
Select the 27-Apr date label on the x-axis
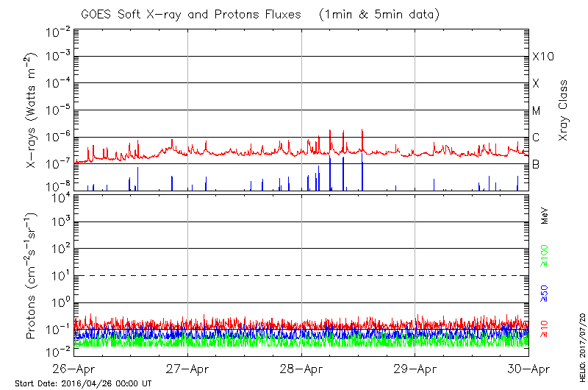click(188, 369)
